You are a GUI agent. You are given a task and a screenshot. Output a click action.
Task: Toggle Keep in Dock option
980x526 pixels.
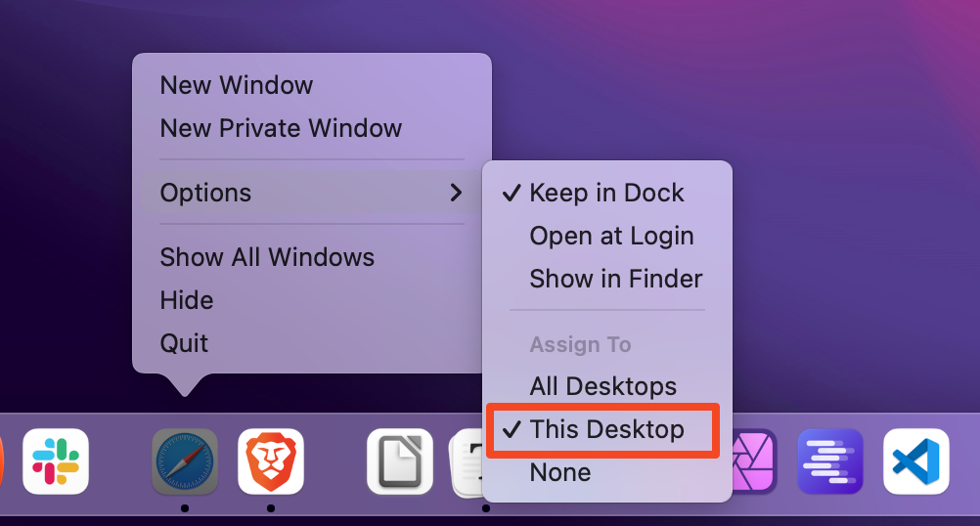606,193
